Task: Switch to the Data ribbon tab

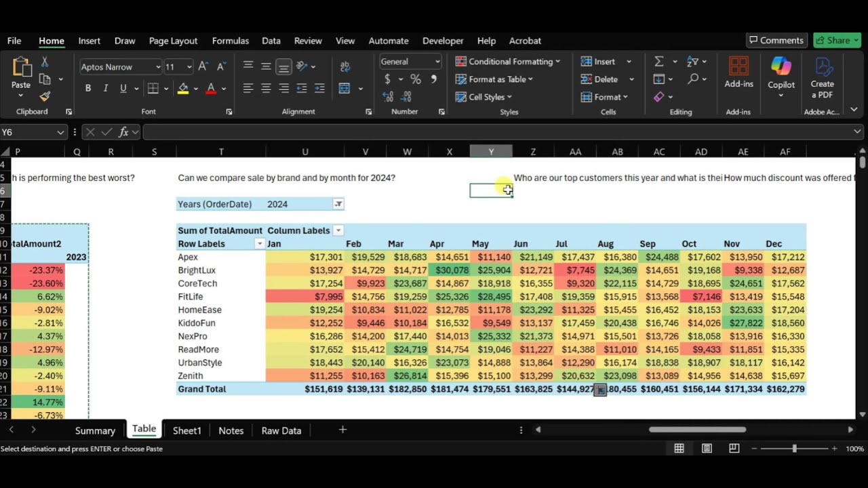Action: coord(271,41)
